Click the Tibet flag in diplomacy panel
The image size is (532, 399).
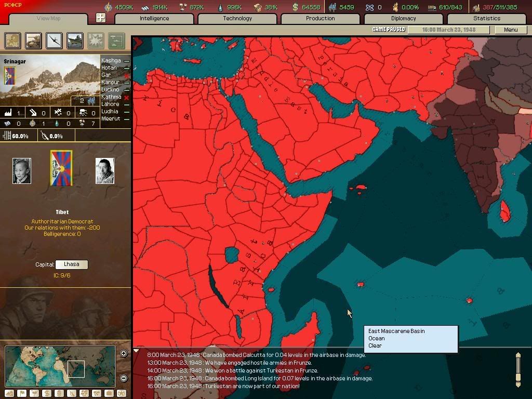click(61, 168)
